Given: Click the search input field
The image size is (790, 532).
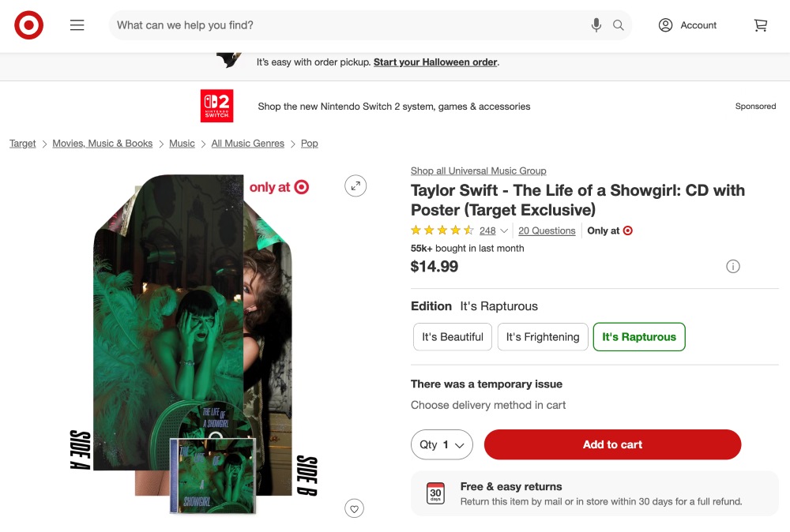Looking at the screenshot, I should [x=348, y=25].
